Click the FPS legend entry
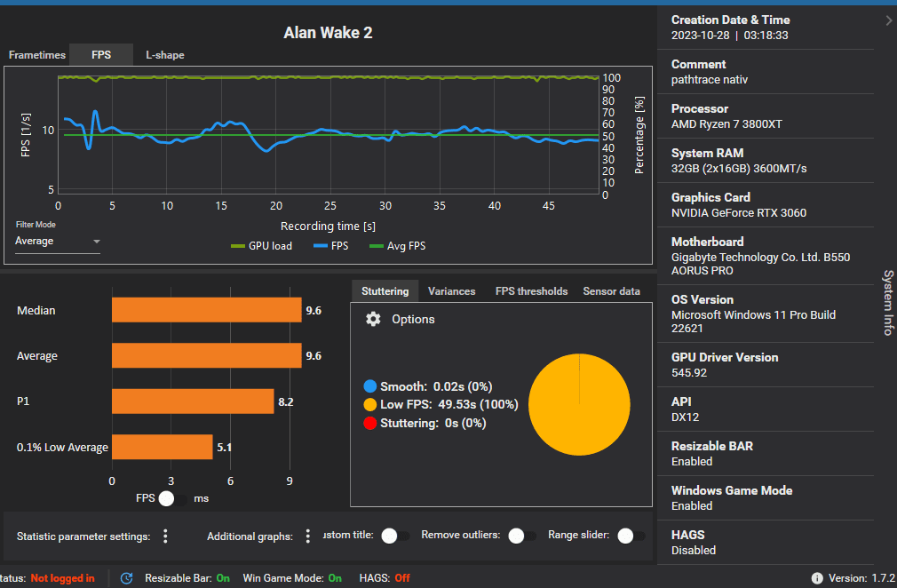The image size is (897, 588). [x=330, y=246]
